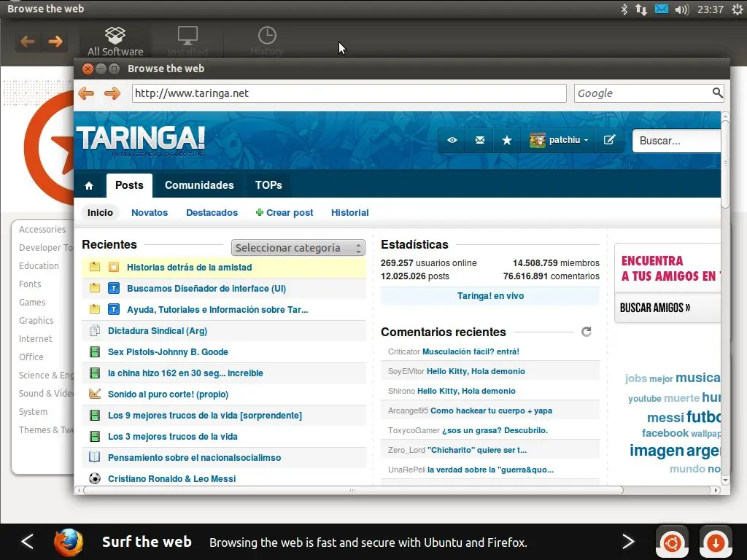
Task: Open Taringa notifications eye icon
Action: tap(452, 140)
